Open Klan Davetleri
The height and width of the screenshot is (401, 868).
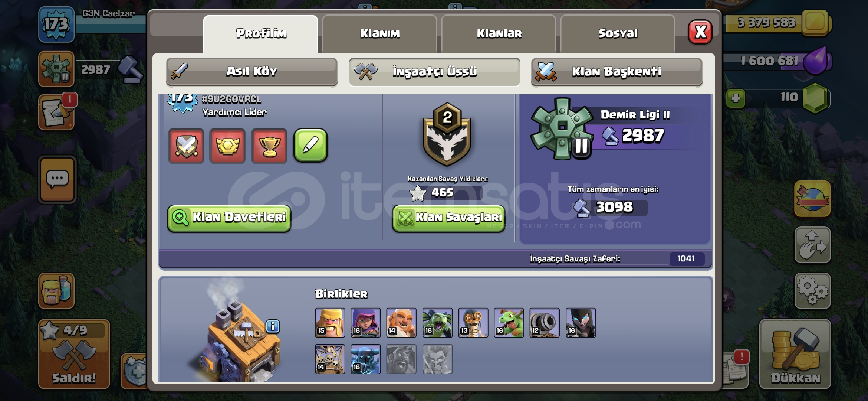click(x=229, y=218)
